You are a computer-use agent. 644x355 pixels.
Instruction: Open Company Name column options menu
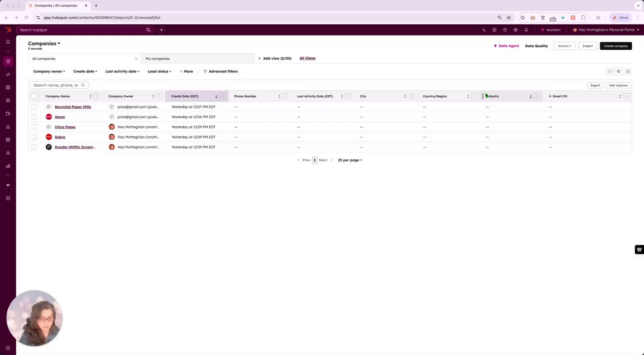pos(97,96)
